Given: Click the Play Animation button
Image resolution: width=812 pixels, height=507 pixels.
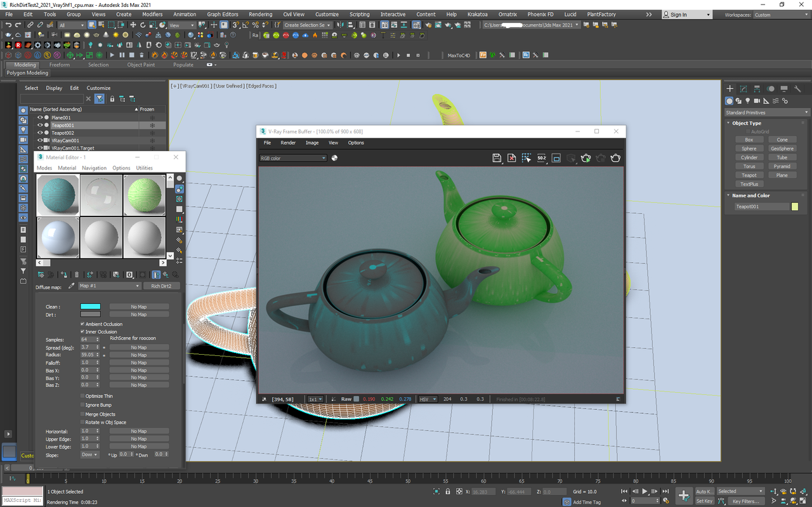Looking at the screenshot, I should [645, 492].
